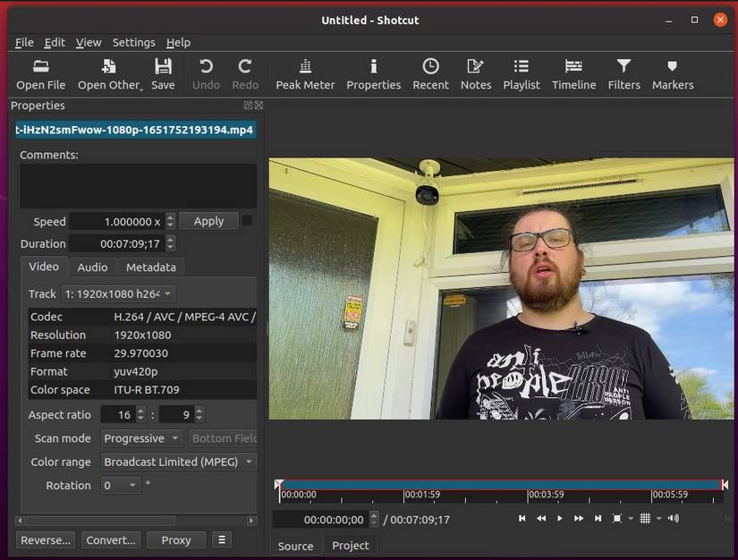The image size is (738, 560).
Task: Open the Scan mode Progressive dropdown
Action: coord(141,438)
